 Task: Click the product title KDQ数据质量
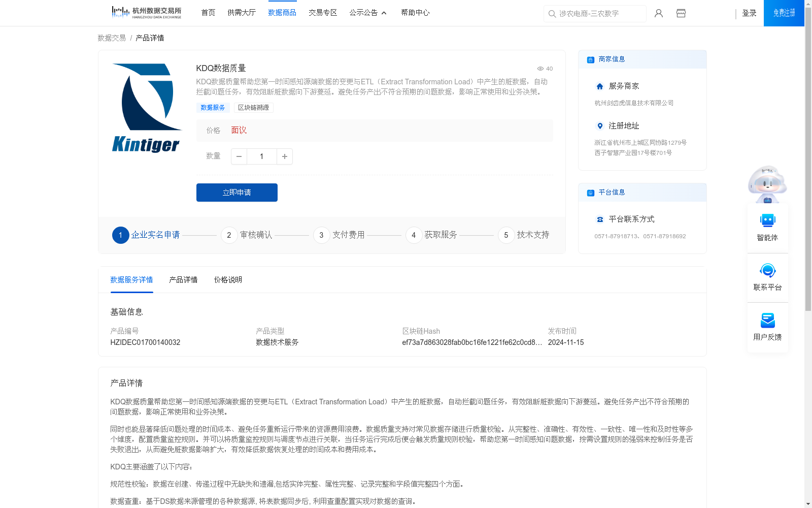click(x=221, y=68)
